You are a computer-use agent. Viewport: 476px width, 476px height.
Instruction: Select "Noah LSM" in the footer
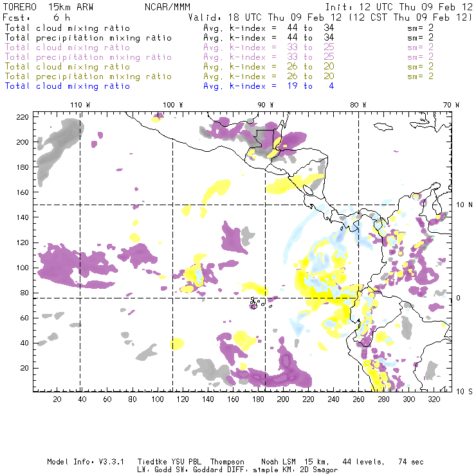[279, 462]
